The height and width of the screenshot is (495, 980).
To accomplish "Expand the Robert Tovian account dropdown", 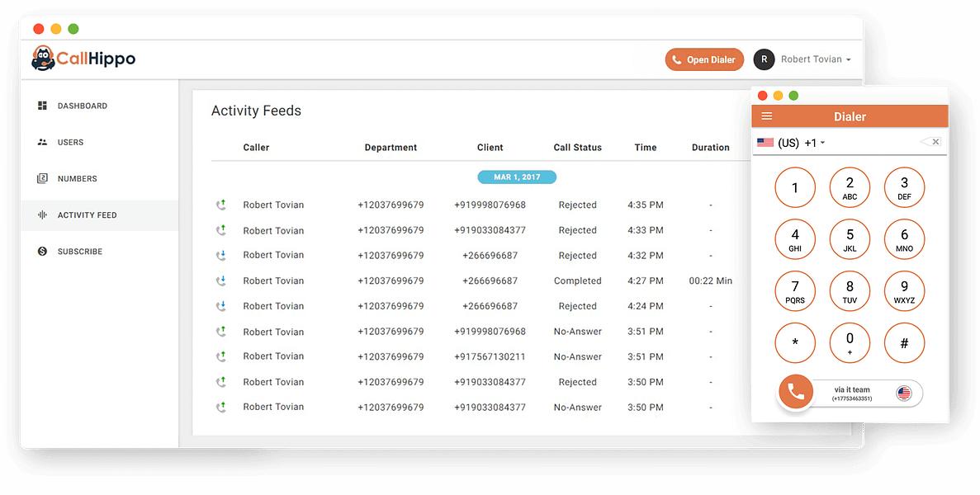I will point(816,59).
